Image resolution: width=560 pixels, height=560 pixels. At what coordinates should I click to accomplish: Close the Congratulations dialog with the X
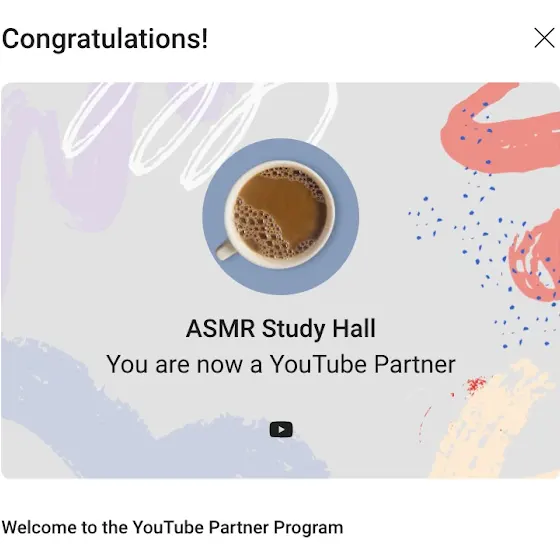tap(544, 38)
